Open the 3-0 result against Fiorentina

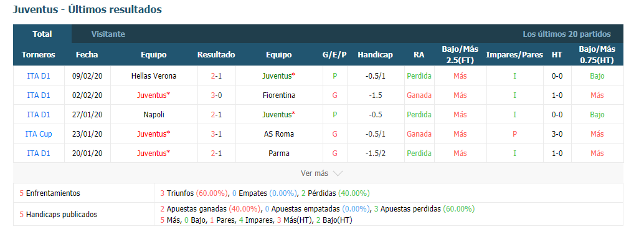tap(217, 95)
